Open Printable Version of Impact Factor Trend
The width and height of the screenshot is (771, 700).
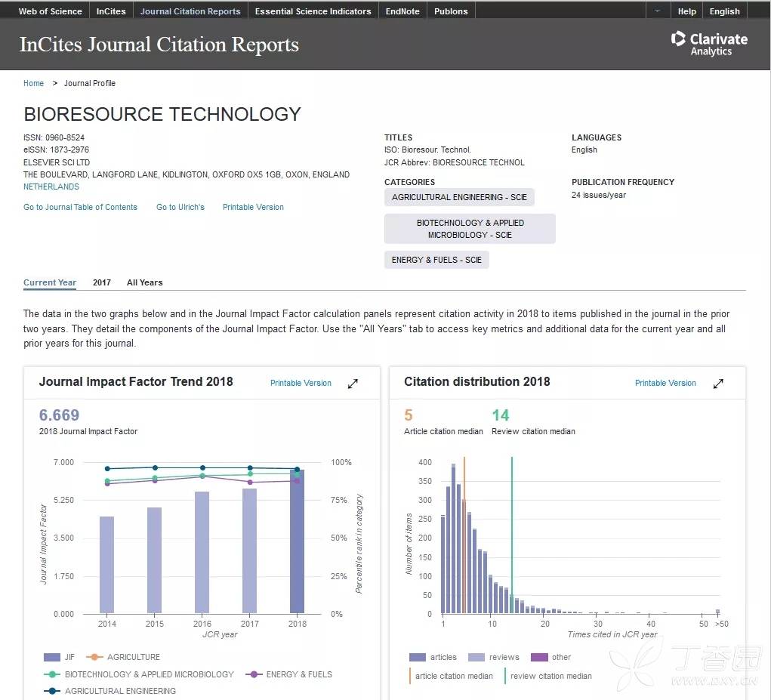(x=301, y=383)
